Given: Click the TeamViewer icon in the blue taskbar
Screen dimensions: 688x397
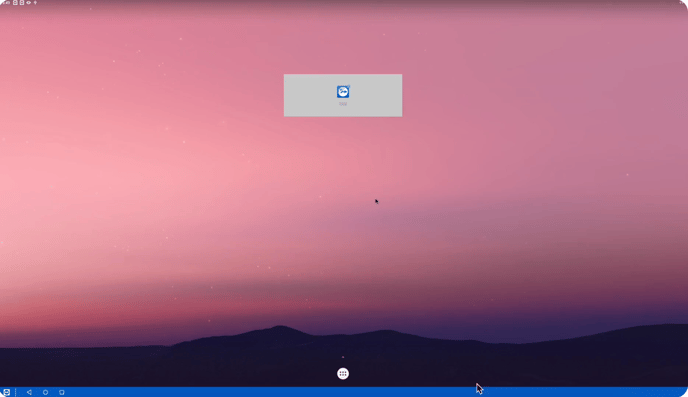Looking at the screenshot, I should point(6,392).
